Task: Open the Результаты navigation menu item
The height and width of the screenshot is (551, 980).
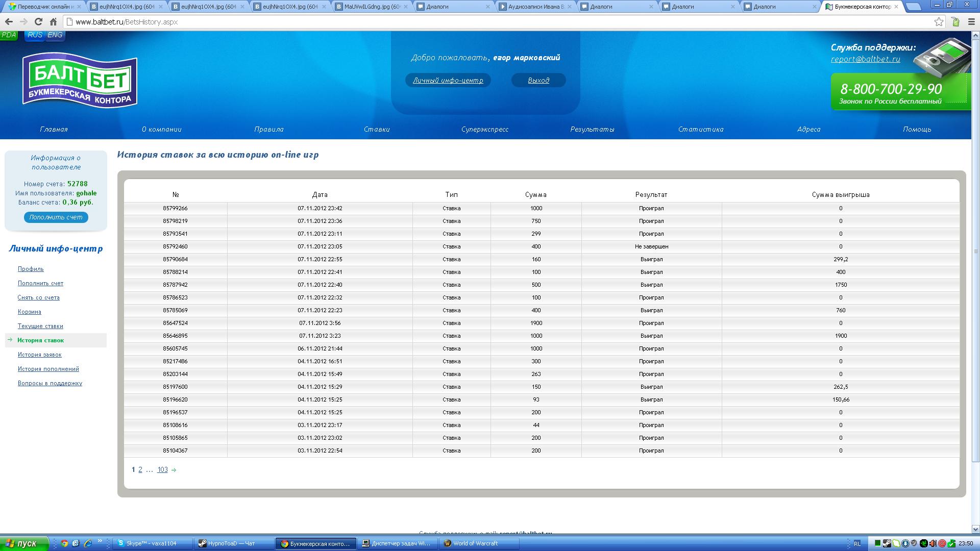Action: click(x=592, y=130)
